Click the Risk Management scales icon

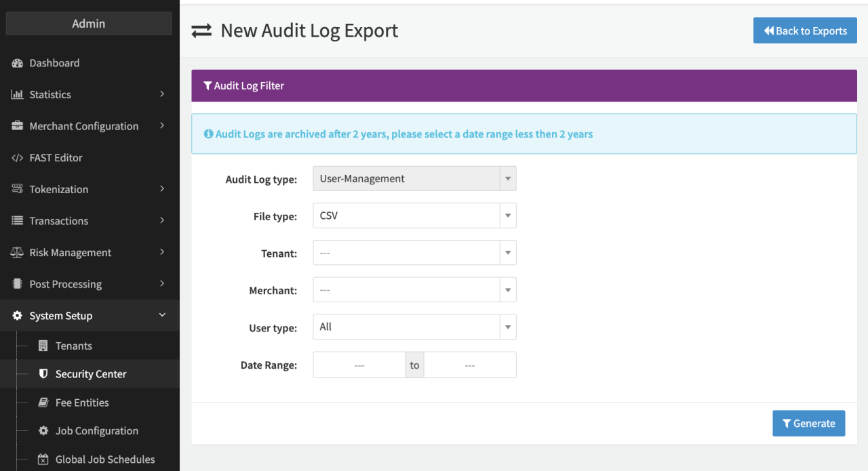(x=17, y=253)
